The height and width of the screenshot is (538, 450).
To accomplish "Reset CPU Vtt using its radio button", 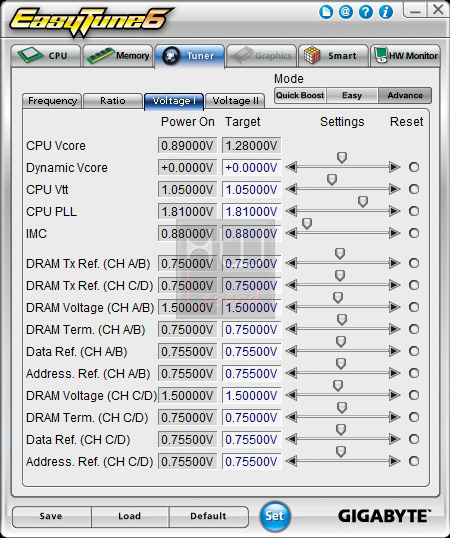I will pos(414,189).
